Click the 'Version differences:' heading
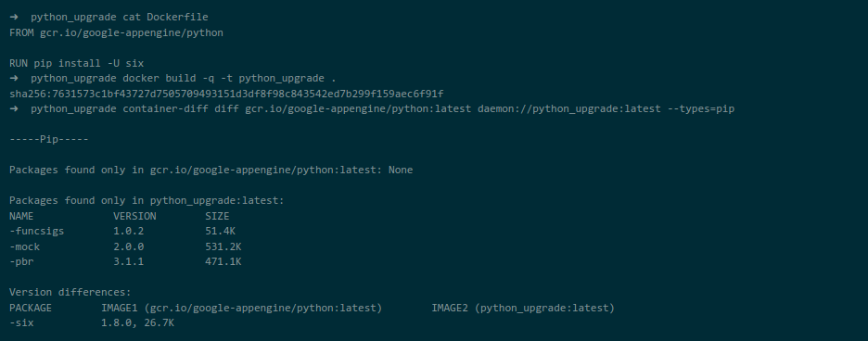Screen dimensions: 868x341 (x=70, y=292)
